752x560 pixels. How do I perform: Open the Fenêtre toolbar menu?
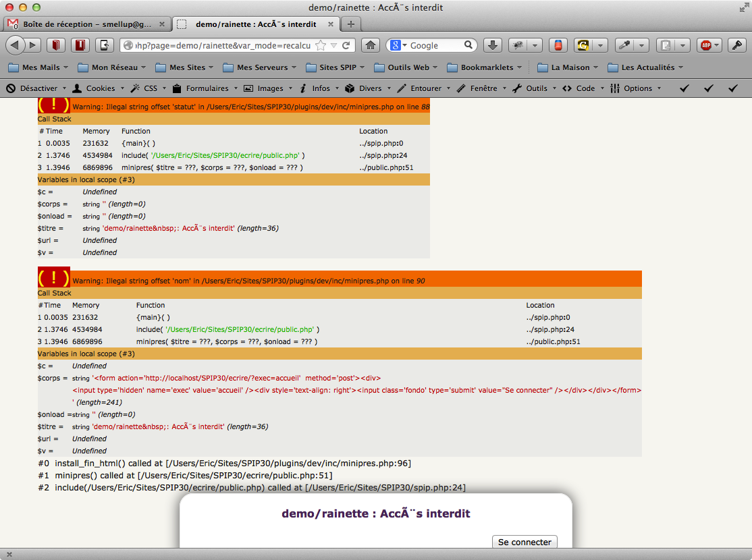click(481, 88)
